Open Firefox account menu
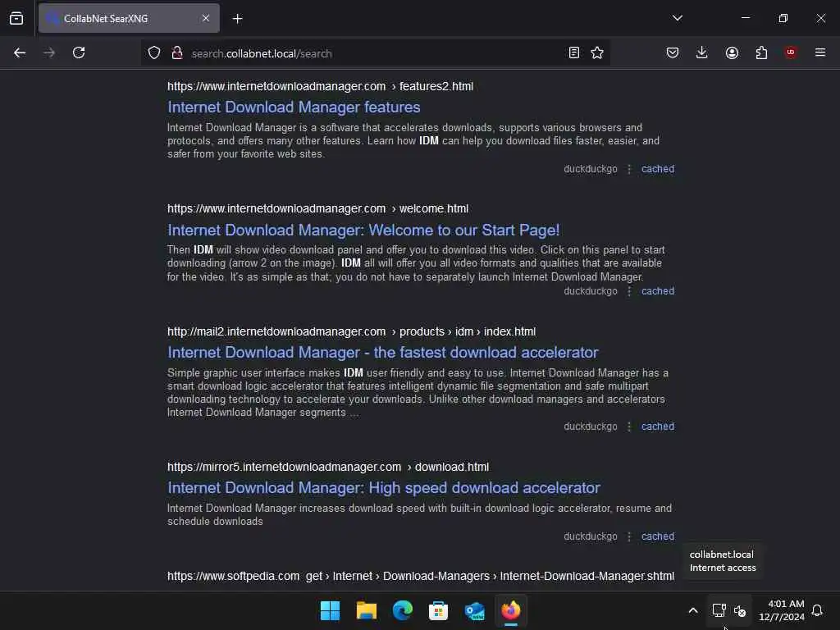The image size is (840, 630). (732, 52)
